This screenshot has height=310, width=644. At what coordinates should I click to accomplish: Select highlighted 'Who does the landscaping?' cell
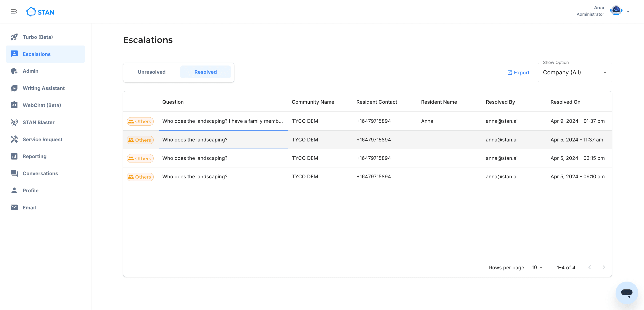pos(223,139)
